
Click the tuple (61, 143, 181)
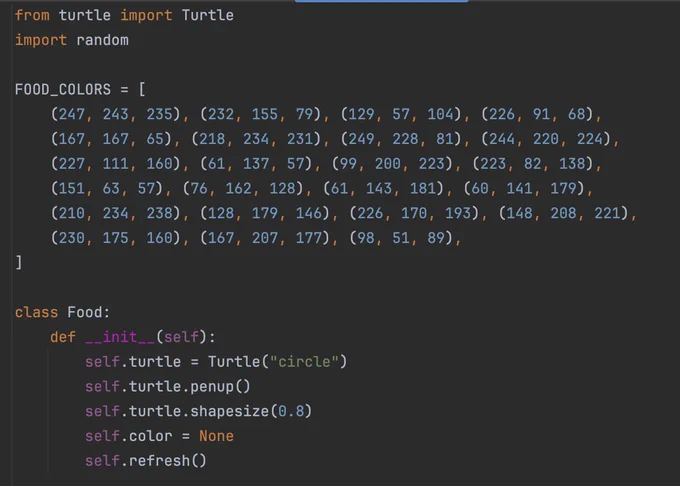point(383,189)
